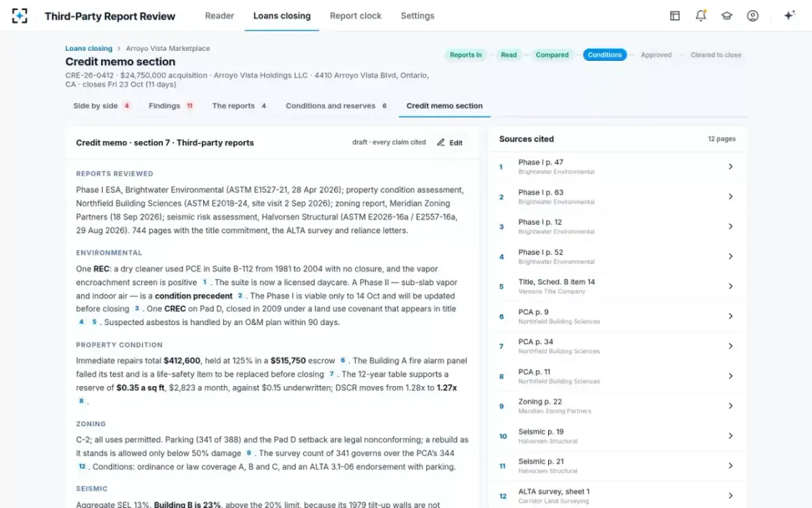
Task: Select the Loans closing top tab
Action: [281, 16]
